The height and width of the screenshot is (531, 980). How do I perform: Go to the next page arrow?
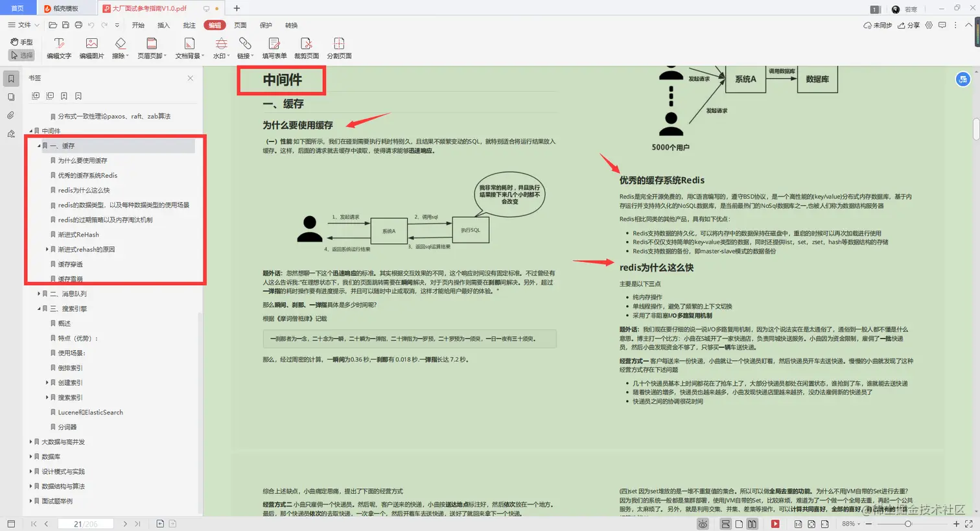click(x=125, y=524)
